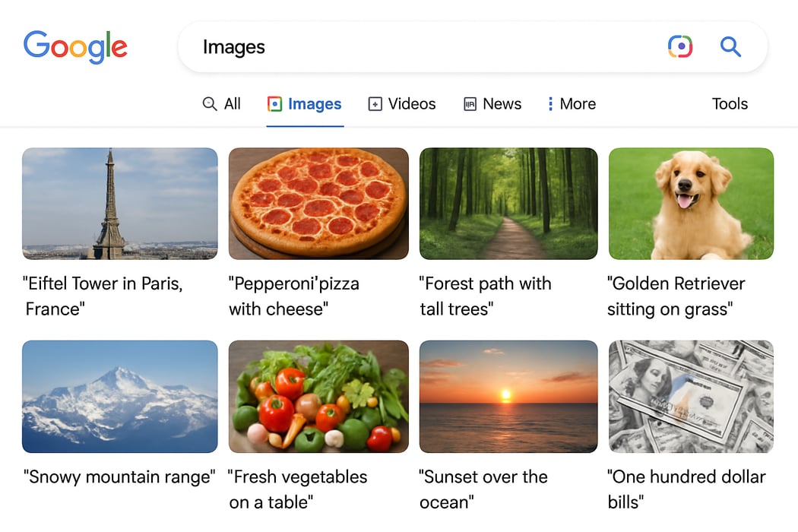Click the search magnifying glass icon
This screenshot has height=532, width=798.
click(730, 46)
